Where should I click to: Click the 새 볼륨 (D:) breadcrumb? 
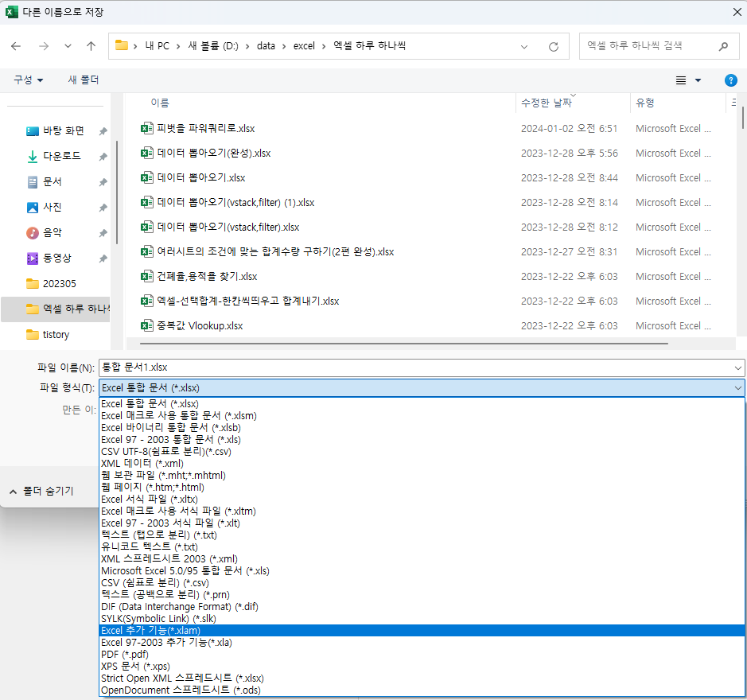tap(213, 46)
